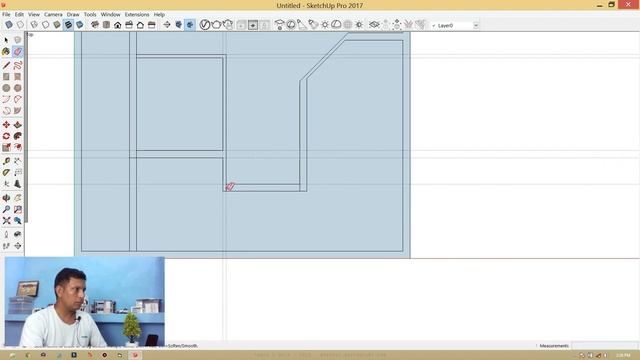640x360 pixels.
Task: Select the Position Camera tool
Action: point(6,234)
